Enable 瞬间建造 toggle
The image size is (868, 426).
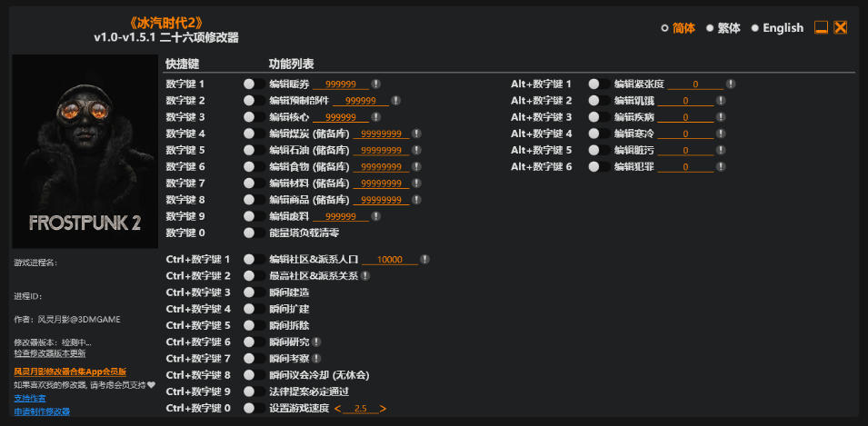254,292
